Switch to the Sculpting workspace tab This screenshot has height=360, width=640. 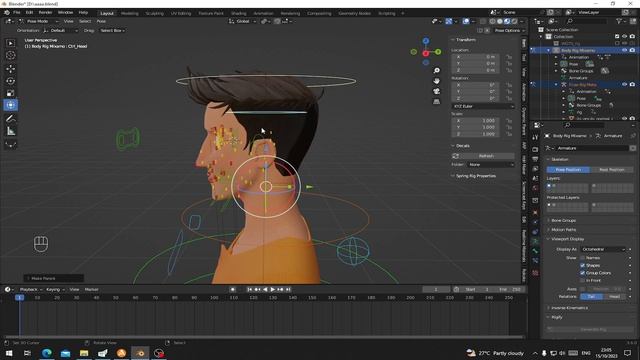pyautogui.click(x=154, y=13)
